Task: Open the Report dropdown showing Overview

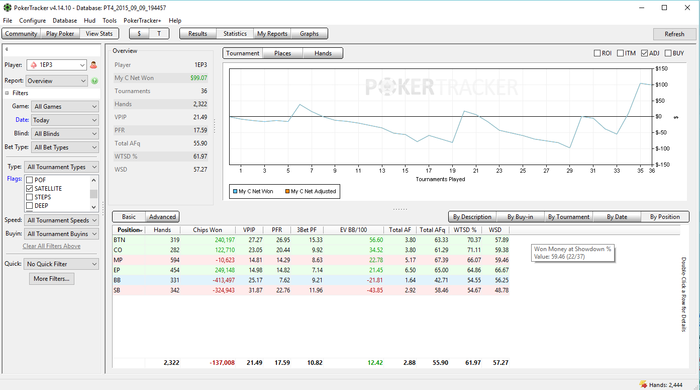Action: (56, 81)
